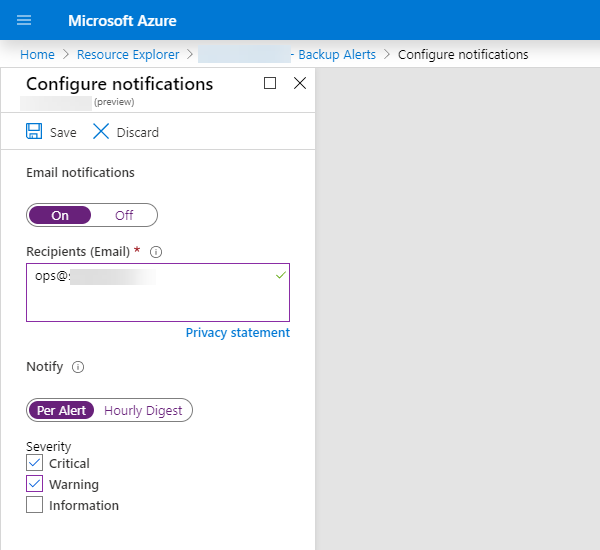Select Hourly Digest notify option

(x=143, y=410)
